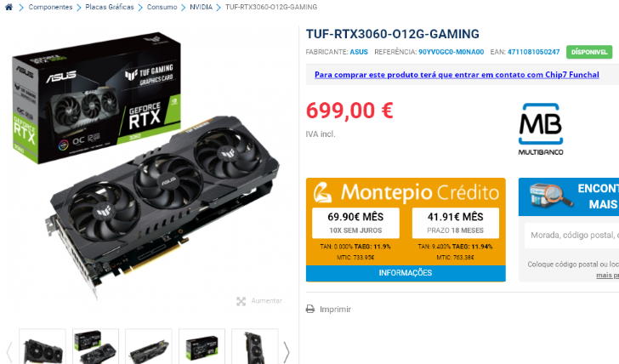
Task: Click the Morada, código postal input field
Action: [571, 236]
